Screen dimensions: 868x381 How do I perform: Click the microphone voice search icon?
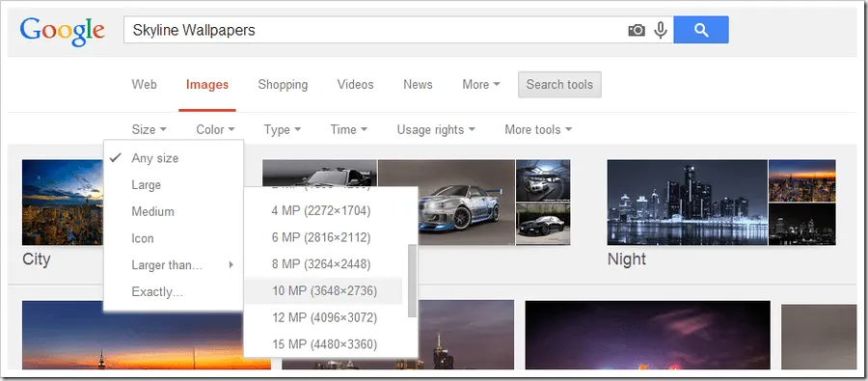pyautogui.click(x=661, y=30)
